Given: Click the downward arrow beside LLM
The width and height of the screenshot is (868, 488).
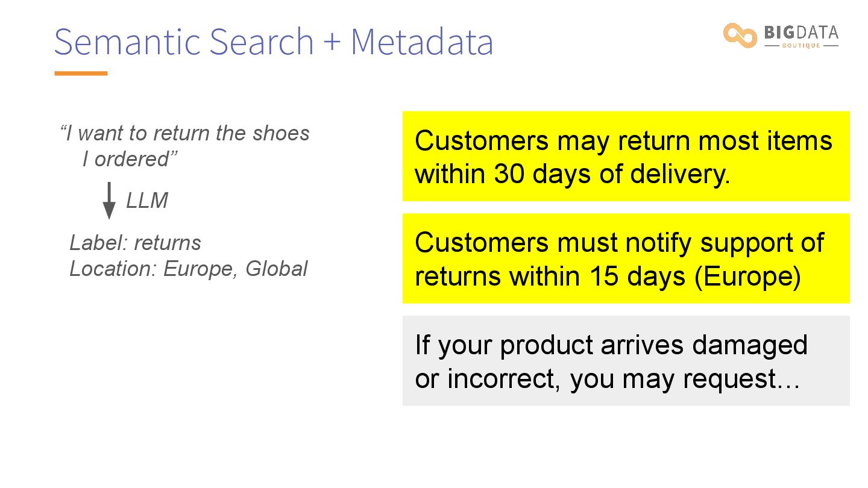Looking at the screenshot, I should point(109,201).
